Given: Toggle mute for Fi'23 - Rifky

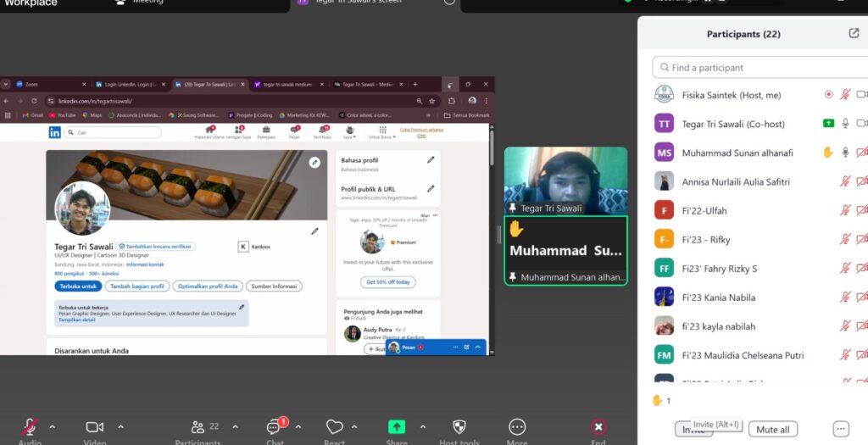Looking at the screenshot, I should tap(845, 239).
